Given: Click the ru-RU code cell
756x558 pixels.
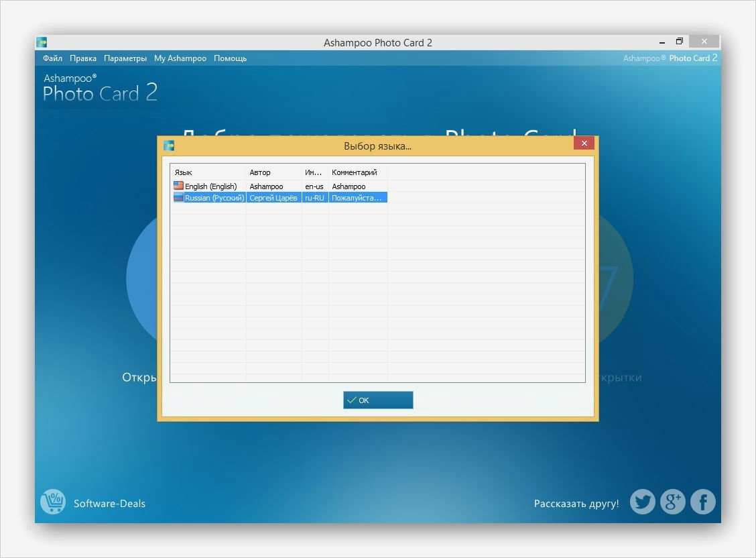Looking at the screenshot, I should click(x=315, y=198).
